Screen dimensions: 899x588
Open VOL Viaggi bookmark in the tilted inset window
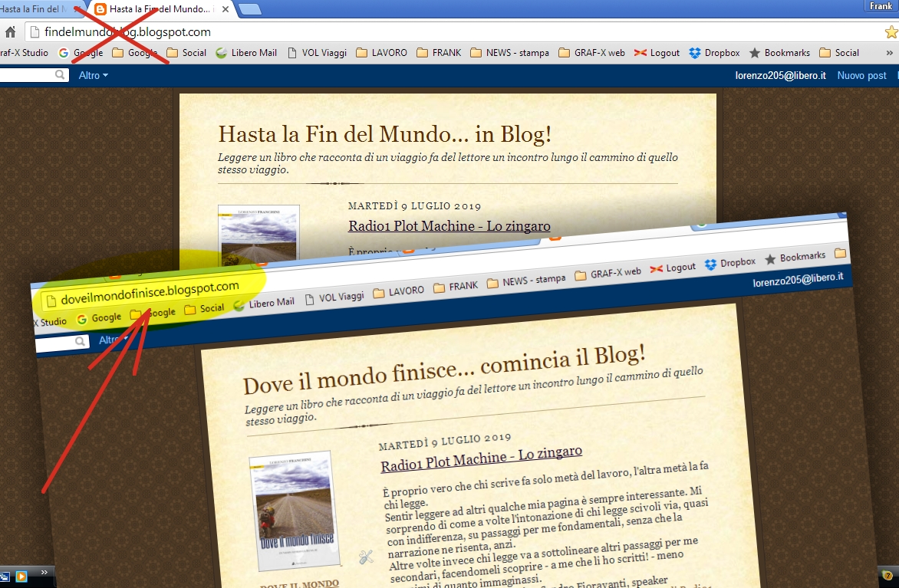coord(335,298)
